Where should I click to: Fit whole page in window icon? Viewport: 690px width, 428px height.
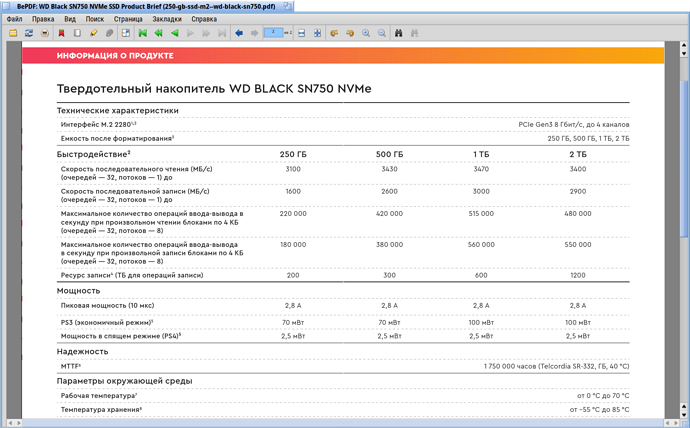click(317, 33)
